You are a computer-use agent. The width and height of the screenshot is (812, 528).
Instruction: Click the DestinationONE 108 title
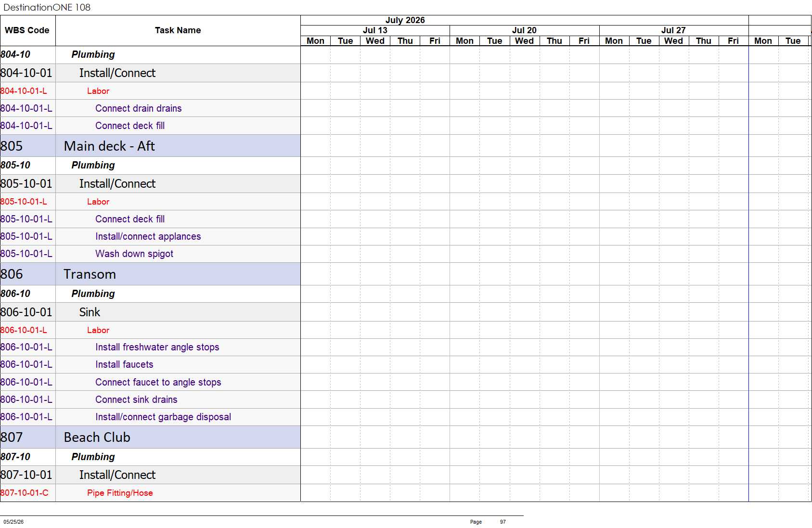click(47, 7)
